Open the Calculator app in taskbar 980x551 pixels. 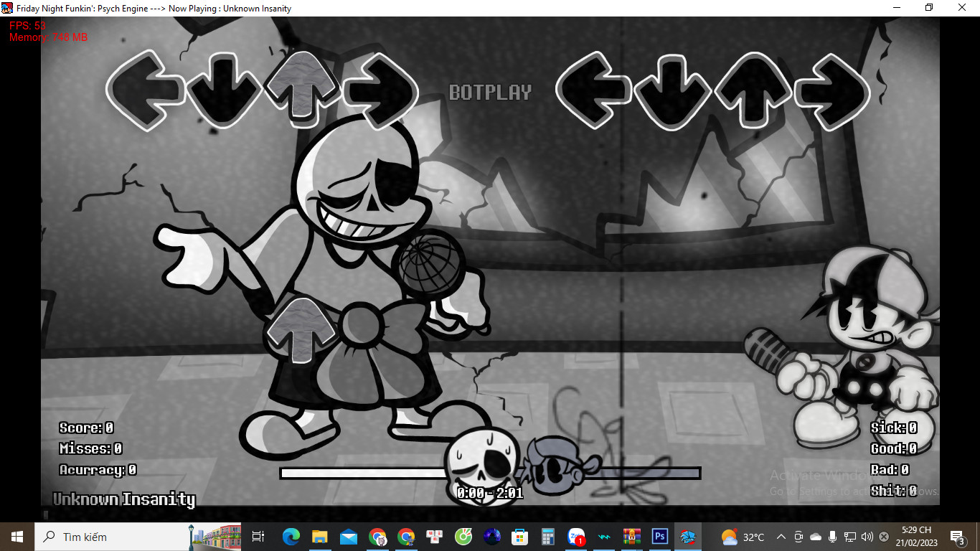tap(548, 537)
